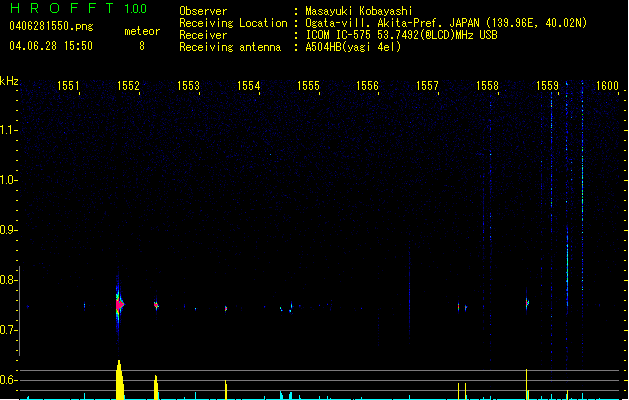Click the 1559 time axis marker
This screenshot has width=629, height=400.
(x=547, y=86)
